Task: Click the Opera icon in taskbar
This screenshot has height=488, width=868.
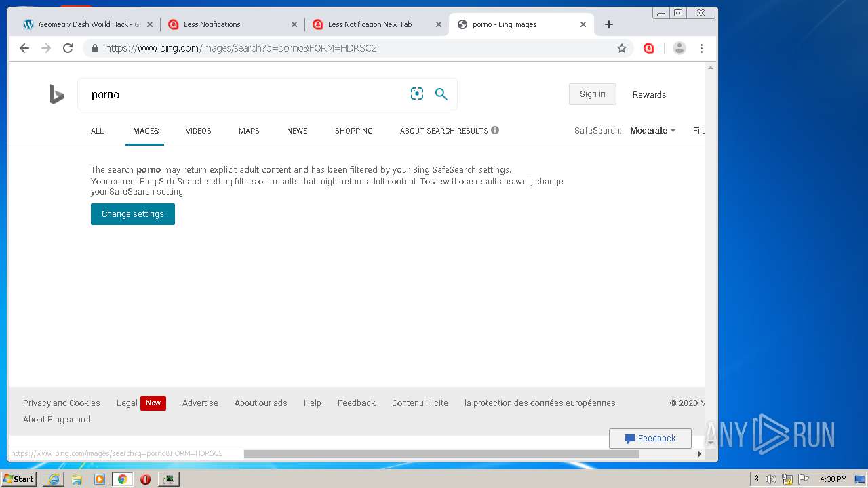Action: [x=145, y=479]
